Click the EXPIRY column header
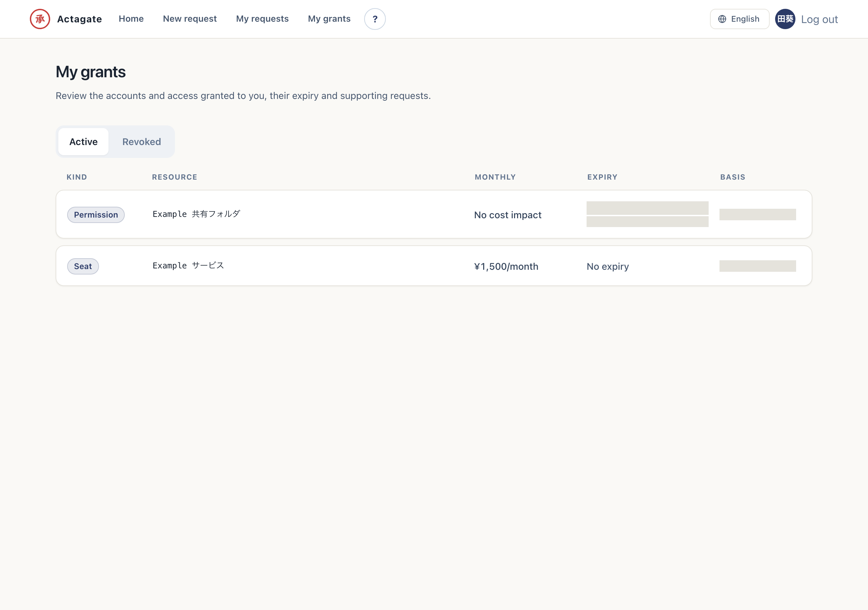Viewport: 868px width, 610px height. coord(602,177)
